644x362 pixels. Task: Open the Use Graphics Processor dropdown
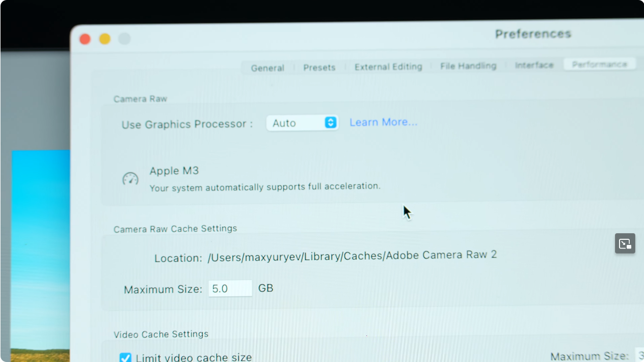302,123
